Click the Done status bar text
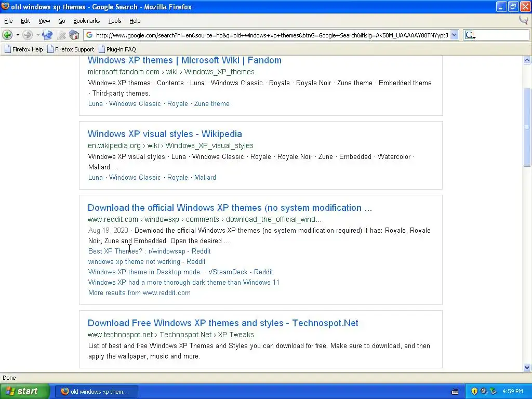The width and height of the screenshot is (532, 399). 9,378
